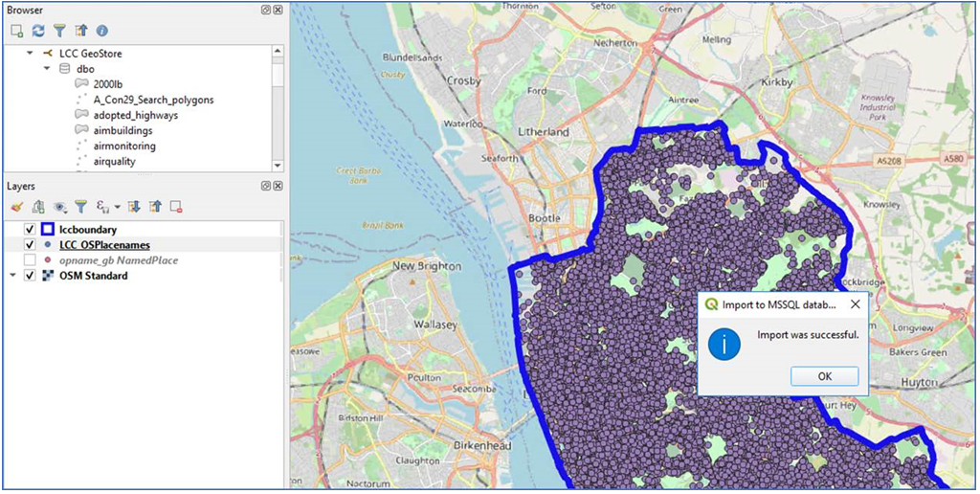Click the OSM Standard raster layer icon
This screenshot has height=494, width=980.
tap(48, 275)
